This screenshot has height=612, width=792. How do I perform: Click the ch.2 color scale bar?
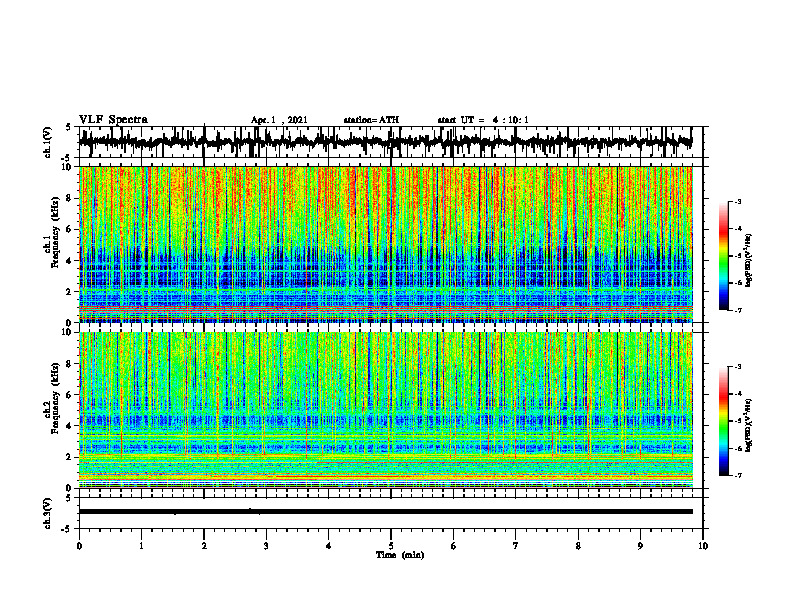(x=723, y=421)
